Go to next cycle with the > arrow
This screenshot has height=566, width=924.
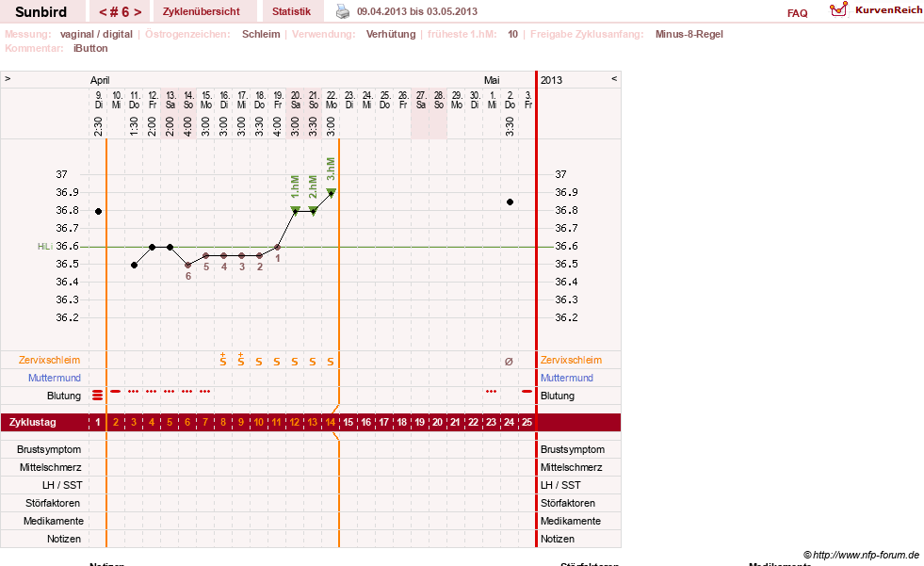click(138, 12)
